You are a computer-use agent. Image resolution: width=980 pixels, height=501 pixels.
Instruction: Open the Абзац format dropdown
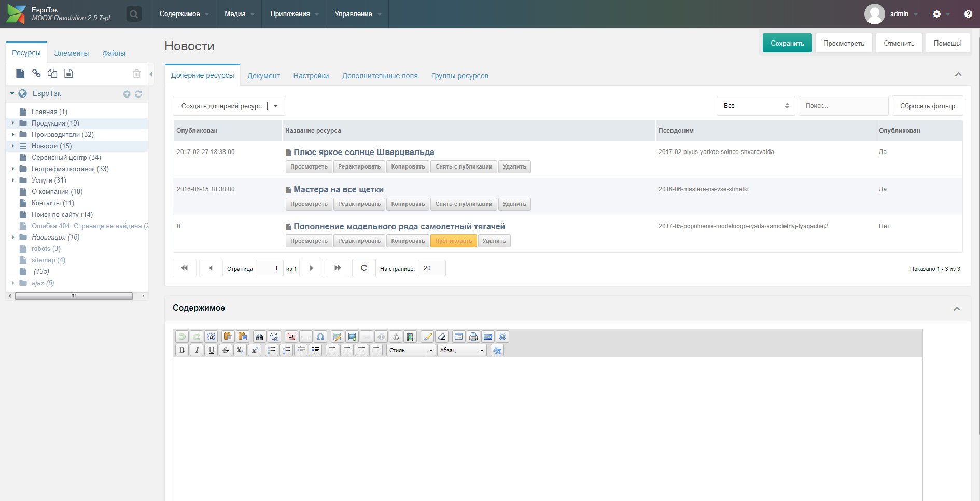(x=462, y=350)
